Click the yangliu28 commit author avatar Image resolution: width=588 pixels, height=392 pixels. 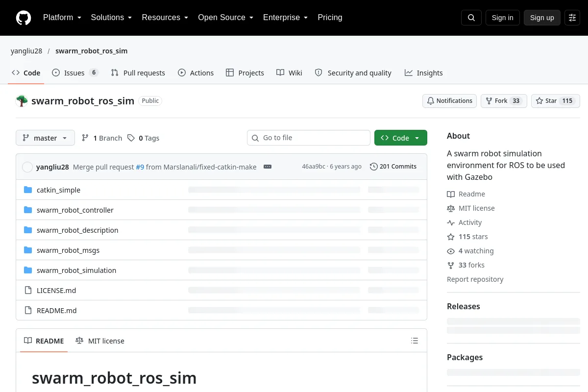click(27, 167)
